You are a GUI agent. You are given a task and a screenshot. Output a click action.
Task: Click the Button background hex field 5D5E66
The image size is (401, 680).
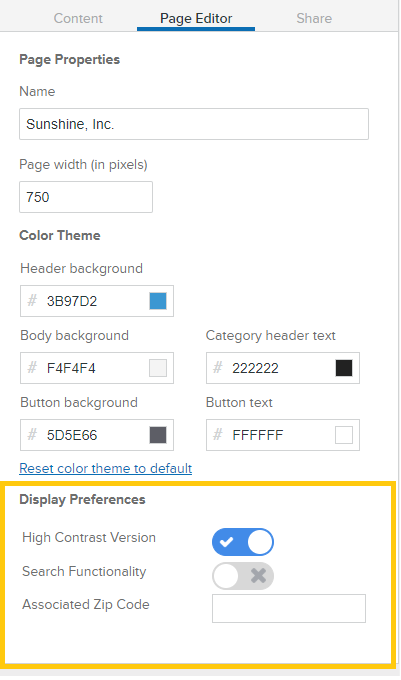[97, 435]
